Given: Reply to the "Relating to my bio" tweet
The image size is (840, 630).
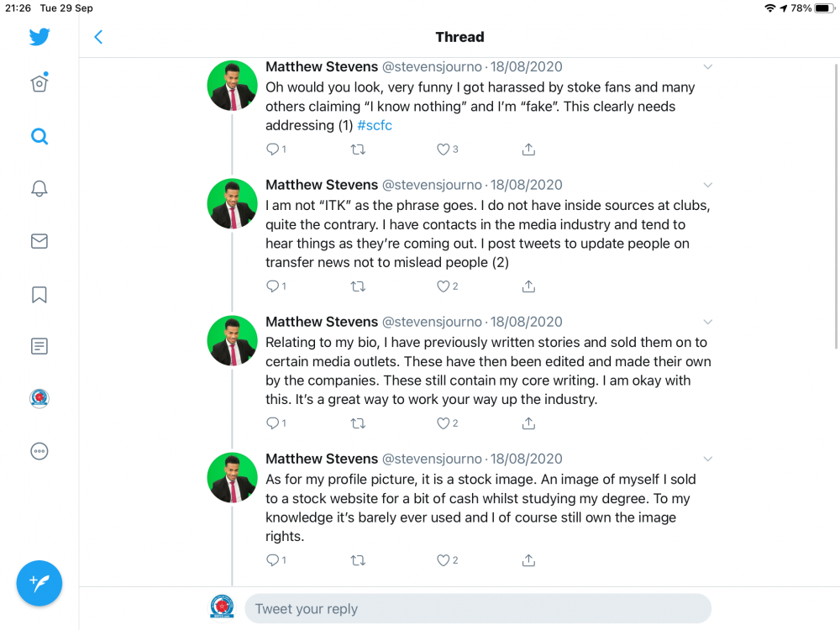Looking at the screenshot, I should 272,423.
